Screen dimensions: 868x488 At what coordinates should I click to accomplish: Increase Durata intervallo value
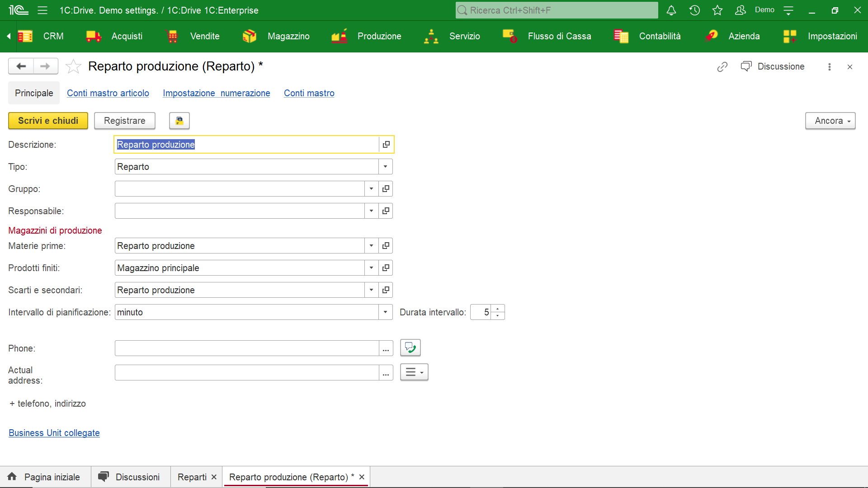pyautogui.click(x=498, y=309)
